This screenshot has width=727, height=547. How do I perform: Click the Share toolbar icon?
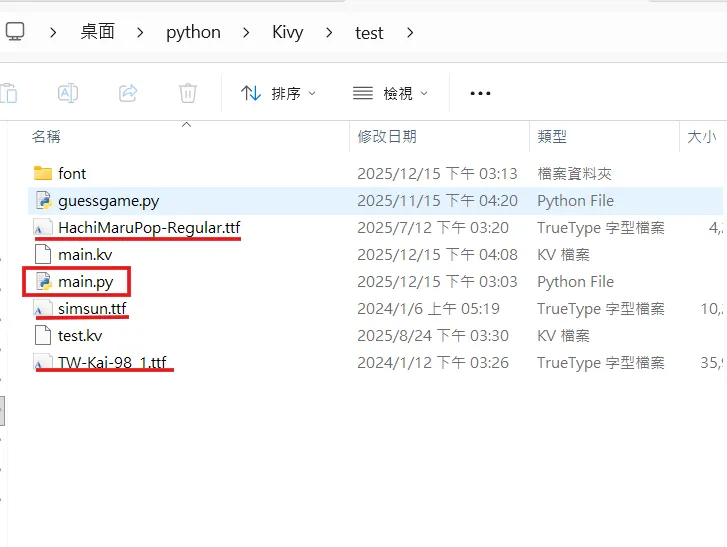pyautogui.click(x=128, y=93)
